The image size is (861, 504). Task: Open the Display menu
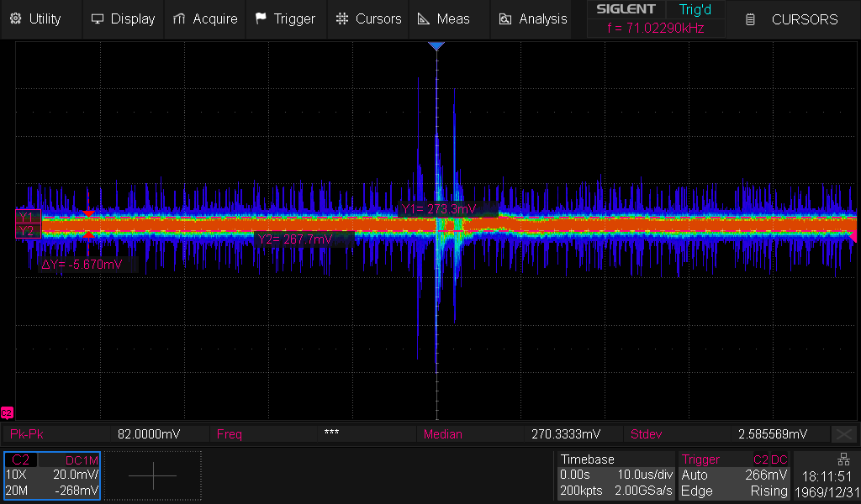click(123, 18)
